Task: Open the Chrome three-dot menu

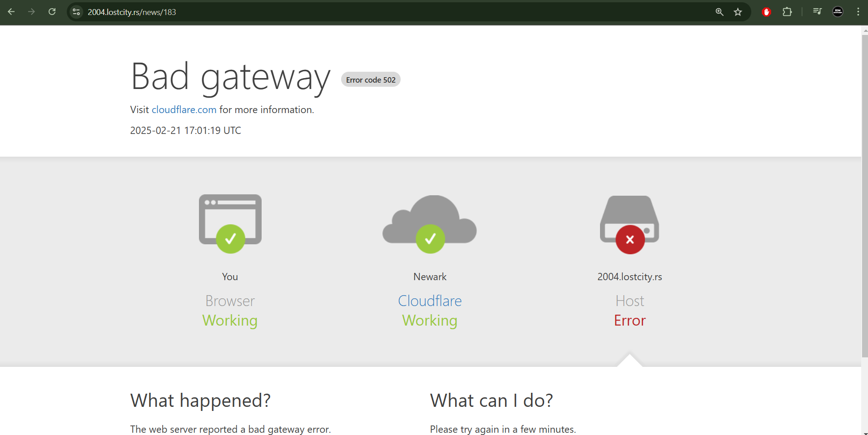Action: (858, 12)
